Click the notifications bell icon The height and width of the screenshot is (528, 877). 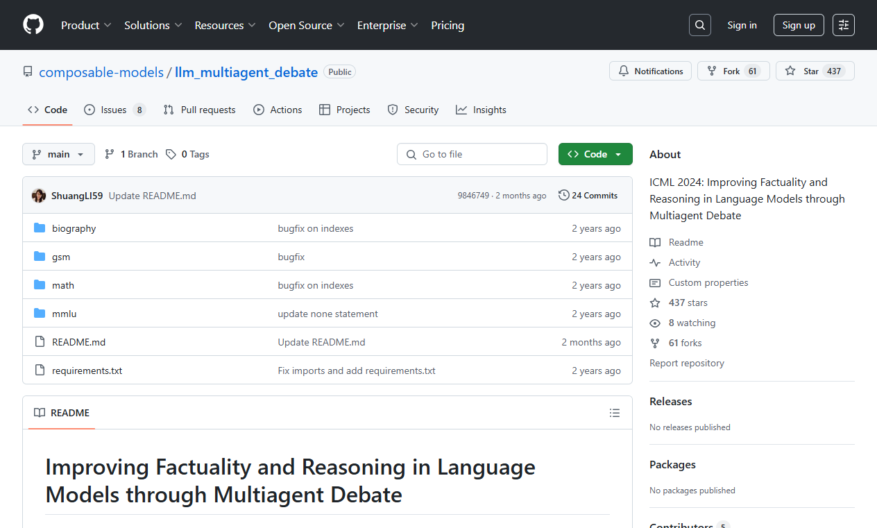click(x=623, y=71)
